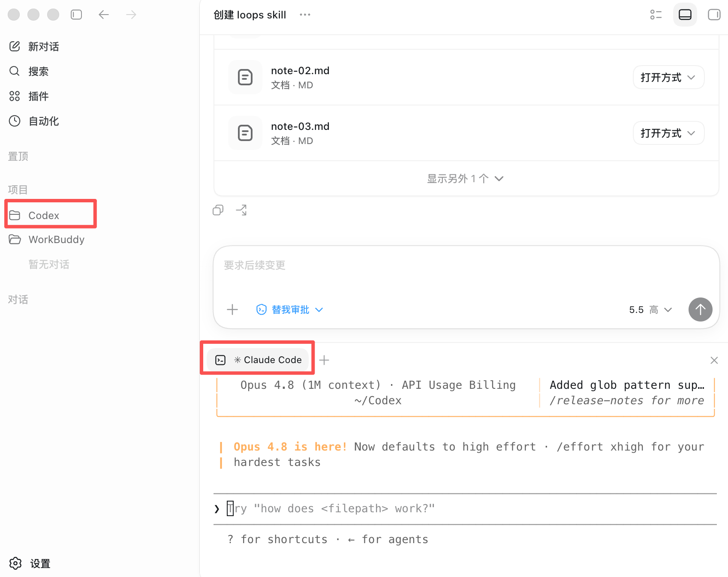Click note-03.md filename
Screen dimensions: 728x577
(300, 126)
